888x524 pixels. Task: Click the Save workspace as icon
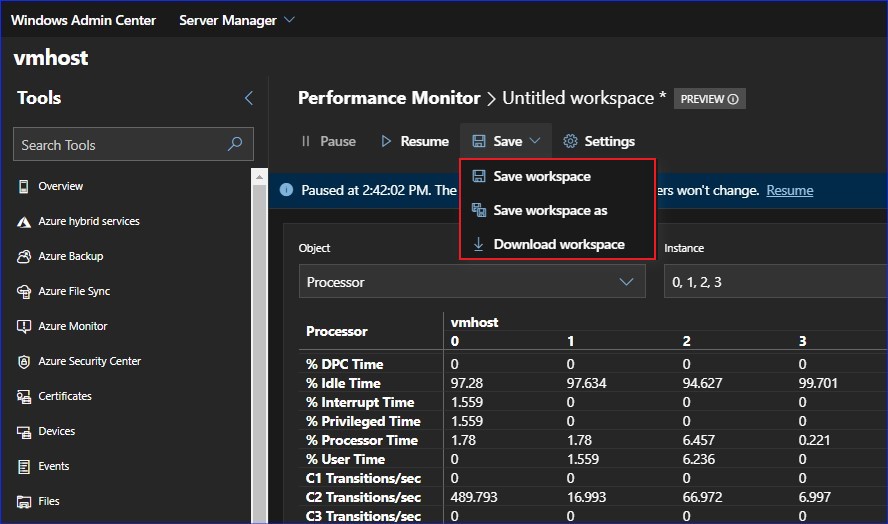pyautogui.click(x=479, y=210)
